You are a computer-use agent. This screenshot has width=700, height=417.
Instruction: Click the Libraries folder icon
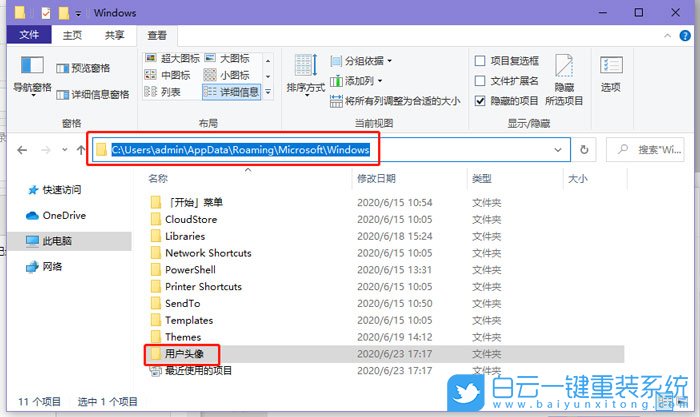(x=155, y=236)
